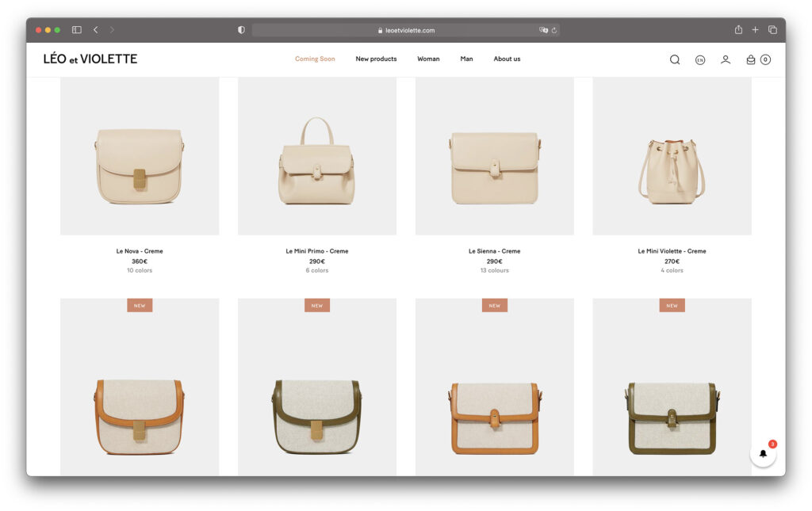Open the shopping bag cart icon
The width and height of the screenshot is (812, 511).
[751, 59]
